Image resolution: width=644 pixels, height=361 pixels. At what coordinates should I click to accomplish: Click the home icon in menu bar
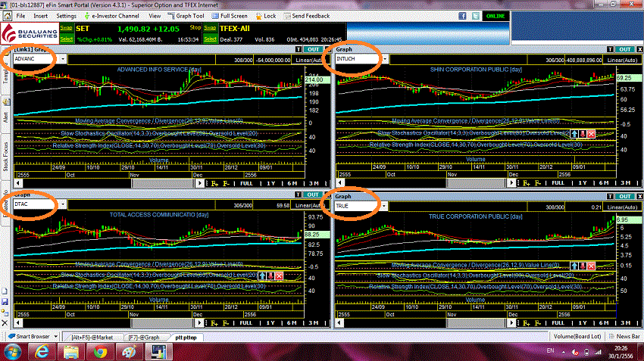point(8,16)
